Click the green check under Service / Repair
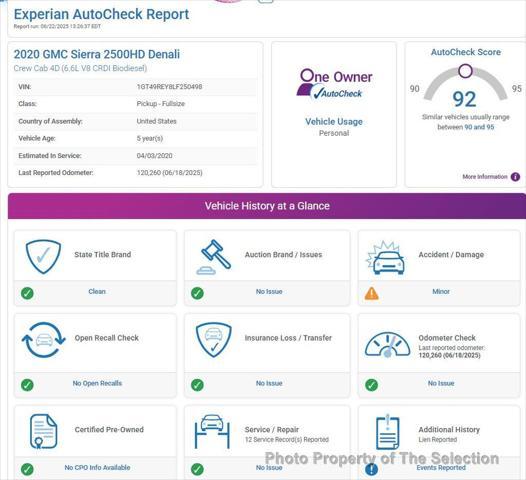 point(197,469)
